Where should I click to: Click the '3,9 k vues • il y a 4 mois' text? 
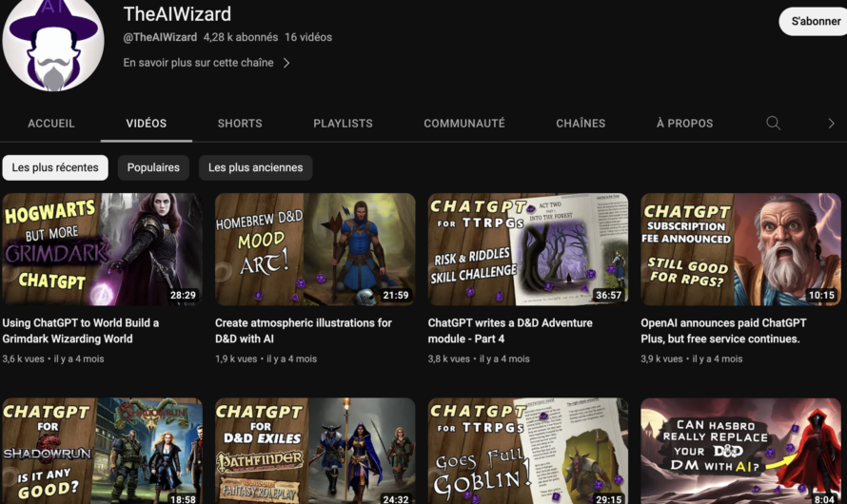point(692,359)
